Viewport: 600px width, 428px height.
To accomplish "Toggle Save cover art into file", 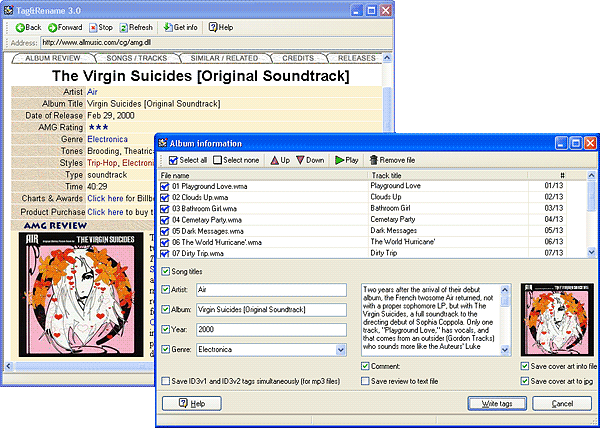I will pos(525,366).
